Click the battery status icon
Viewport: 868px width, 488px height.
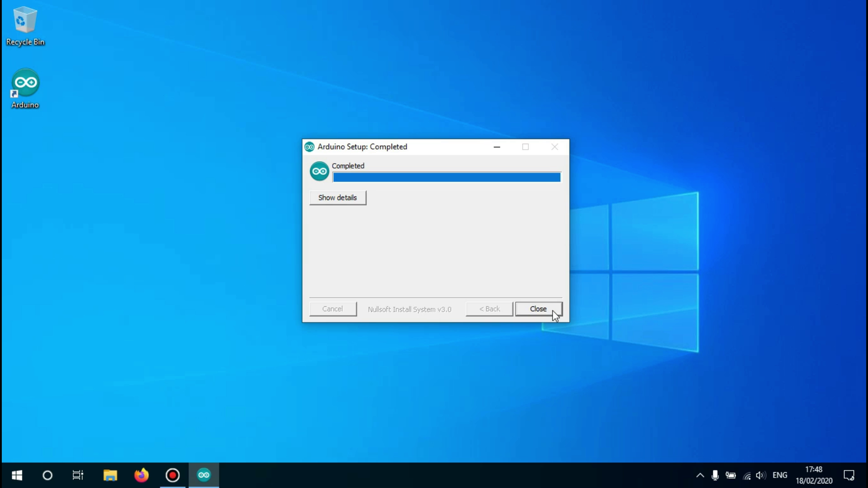(x=731, y=475)
